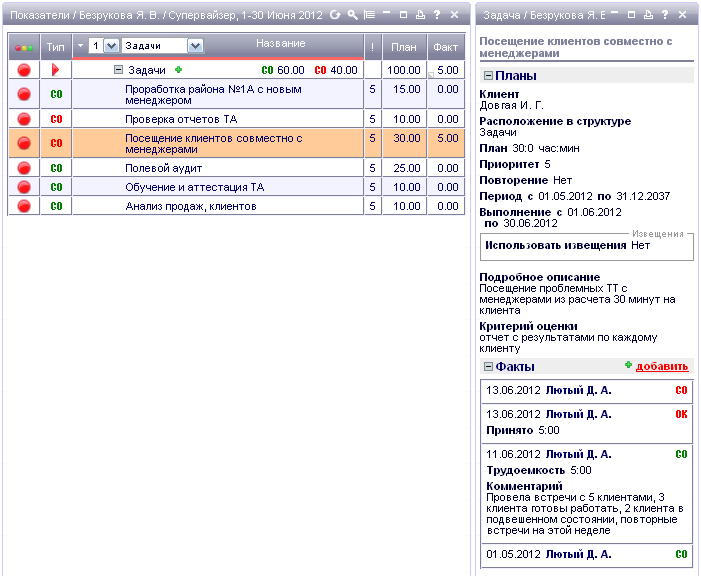Screen dimensions: 701x576
Task: Click fact value 5.00 in highlighted row
Action: pyautogui.click(x=448, y=138)
